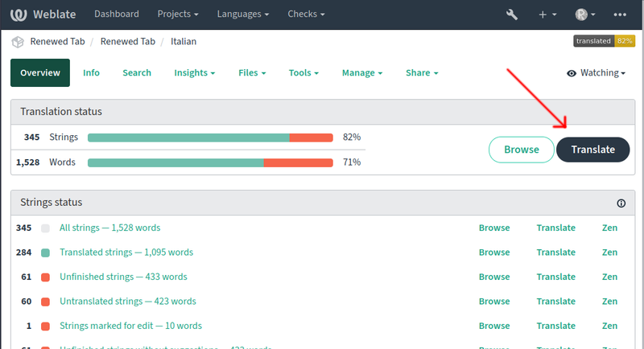Switch to the Search tab

(x=137, y=72)
